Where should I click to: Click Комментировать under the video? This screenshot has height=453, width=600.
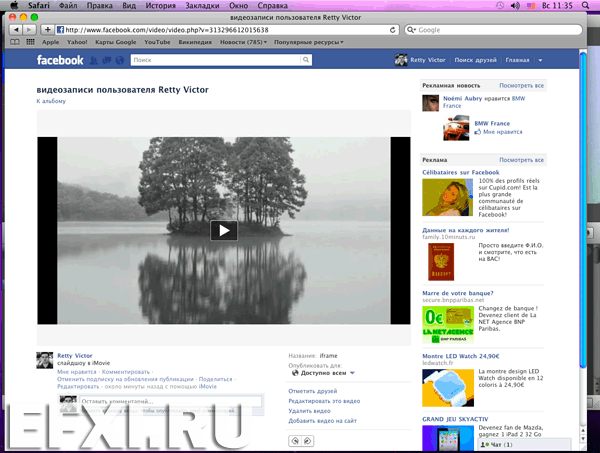126,372
